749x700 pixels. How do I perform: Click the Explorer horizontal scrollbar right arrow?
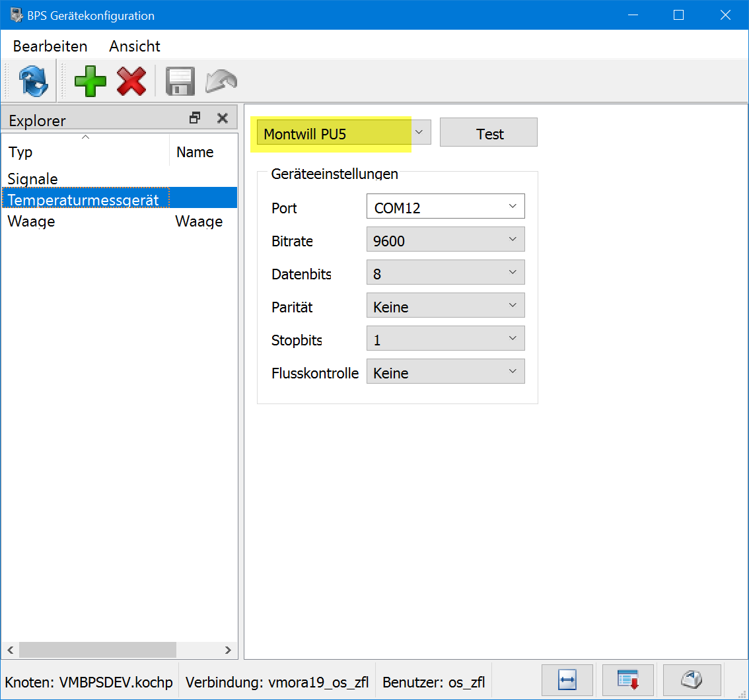click(228, 650)
